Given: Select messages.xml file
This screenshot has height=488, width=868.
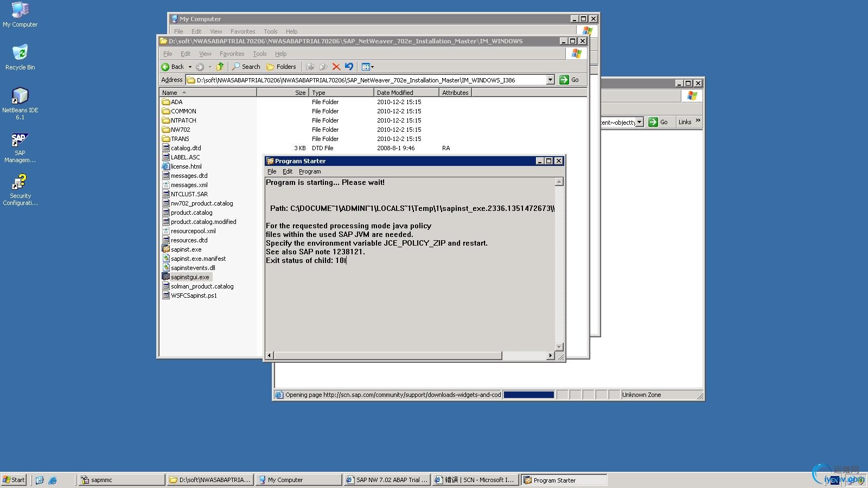Looking at the screenshot, I should (184, 185).
